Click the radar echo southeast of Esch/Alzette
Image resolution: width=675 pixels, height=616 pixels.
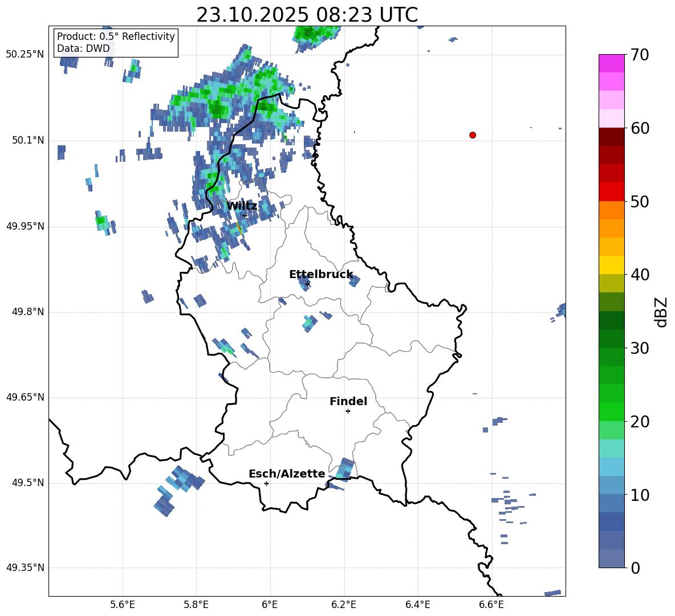345,468
